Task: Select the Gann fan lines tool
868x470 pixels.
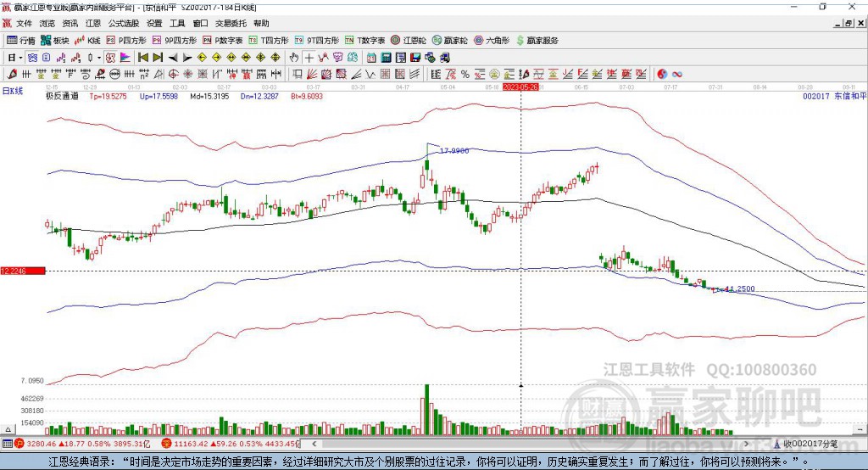Action: [x=357, y=74]
